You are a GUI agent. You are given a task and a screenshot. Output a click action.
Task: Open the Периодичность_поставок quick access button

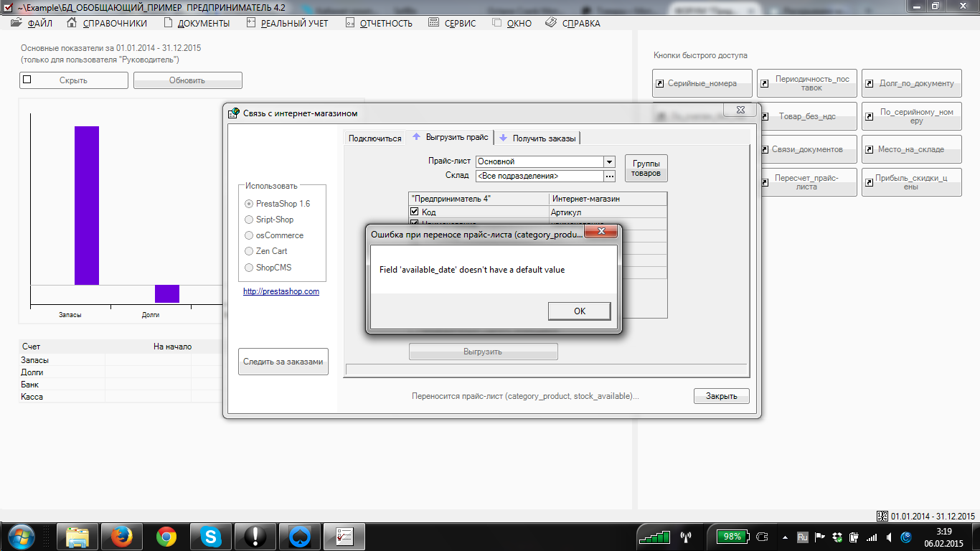[x=807, y=83]
